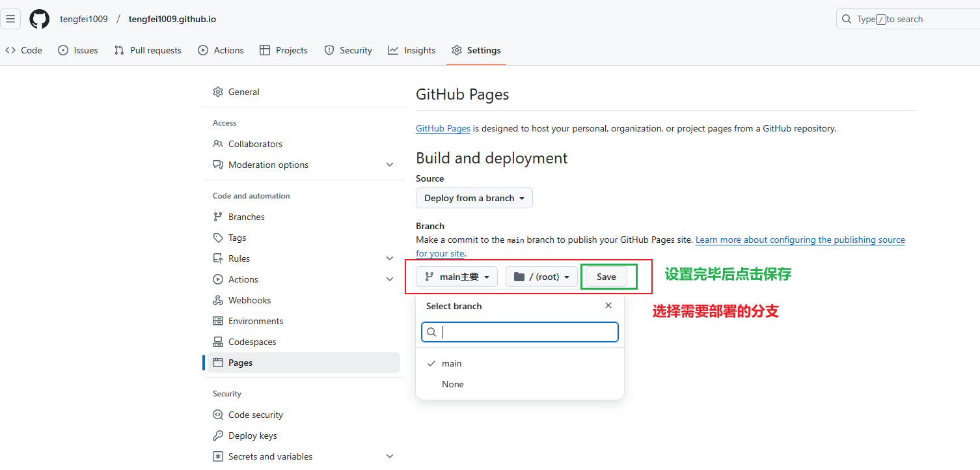The width and height of the screenshot is (980, 470).
Task: Open Pages settings item
Action: pos(304,363)
